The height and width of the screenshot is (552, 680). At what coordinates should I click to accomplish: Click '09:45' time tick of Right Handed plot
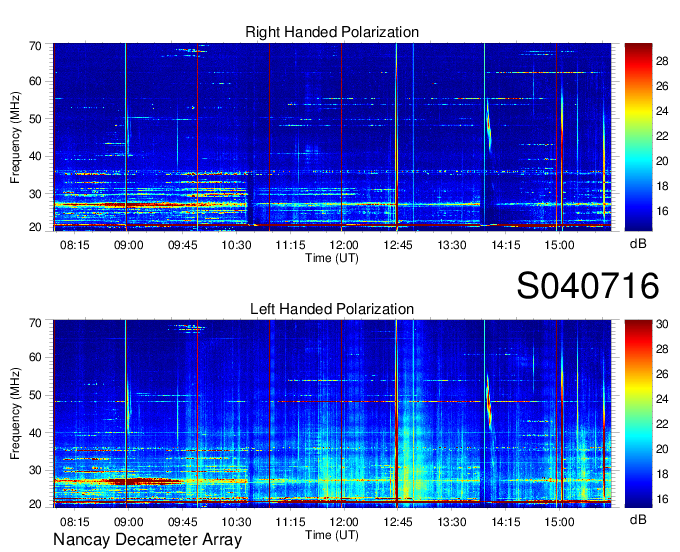coord(183,245)
